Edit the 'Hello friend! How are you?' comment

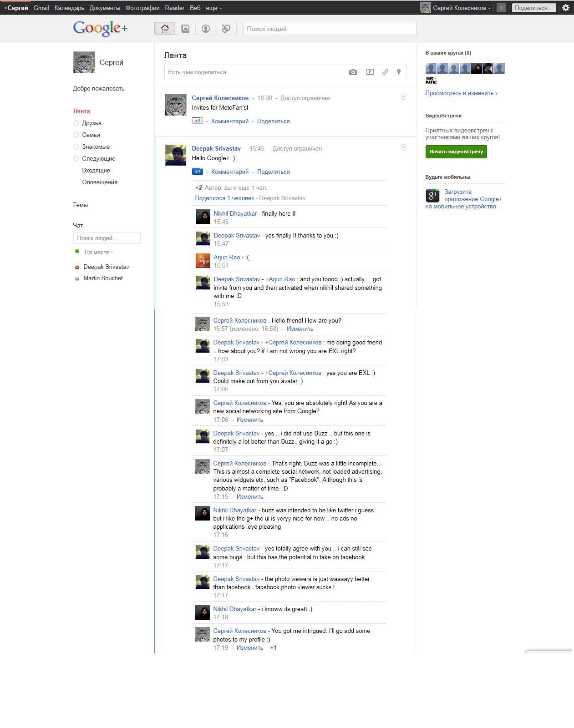300,329
